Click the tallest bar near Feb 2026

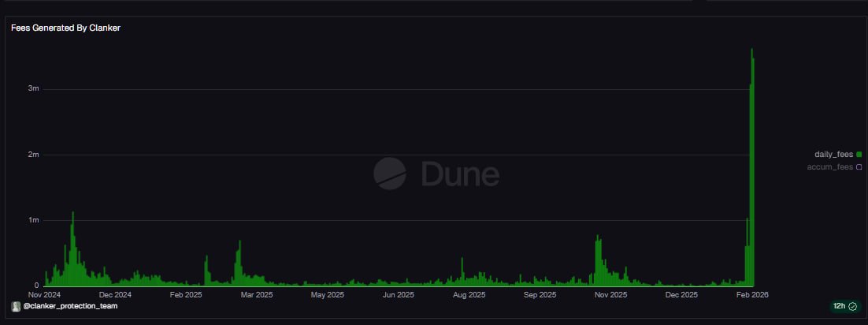pos(751,166)
